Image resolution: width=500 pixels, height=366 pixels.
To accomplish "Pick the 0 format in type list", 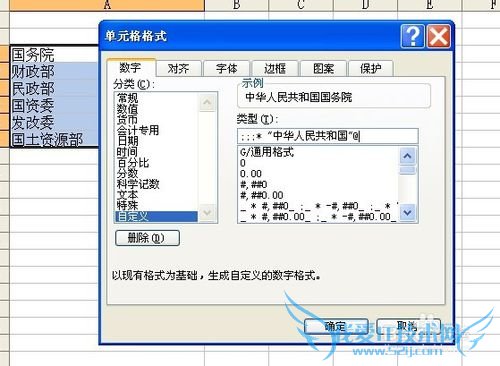I will pos(318,163).
